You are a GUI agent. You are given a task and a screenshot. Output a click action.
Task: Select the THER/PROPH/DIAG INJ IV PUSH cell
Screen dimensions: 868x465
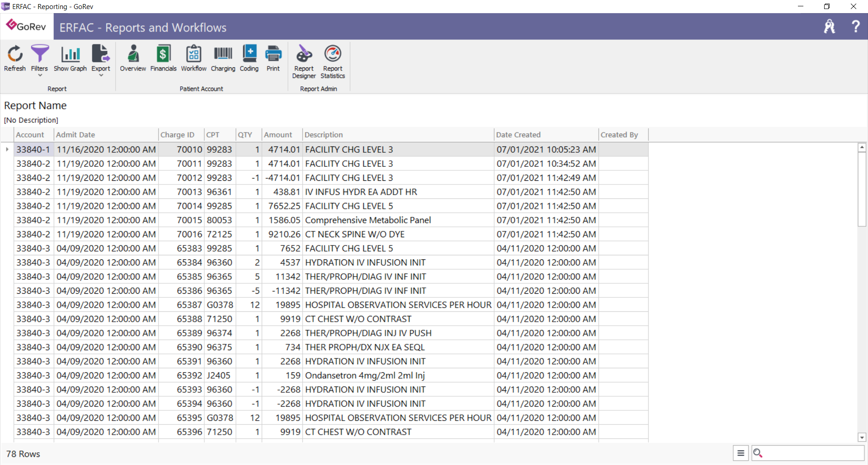[x=398, y=333]
